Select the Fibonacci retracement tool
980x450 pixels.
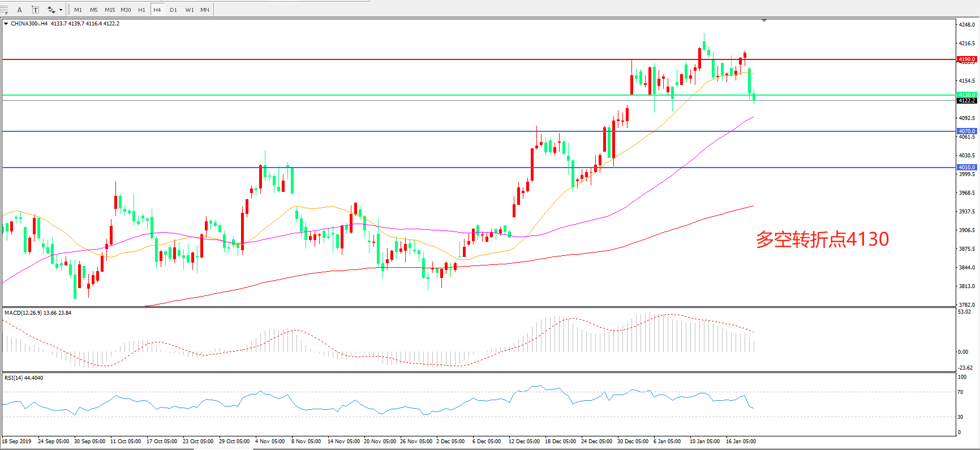3,10
